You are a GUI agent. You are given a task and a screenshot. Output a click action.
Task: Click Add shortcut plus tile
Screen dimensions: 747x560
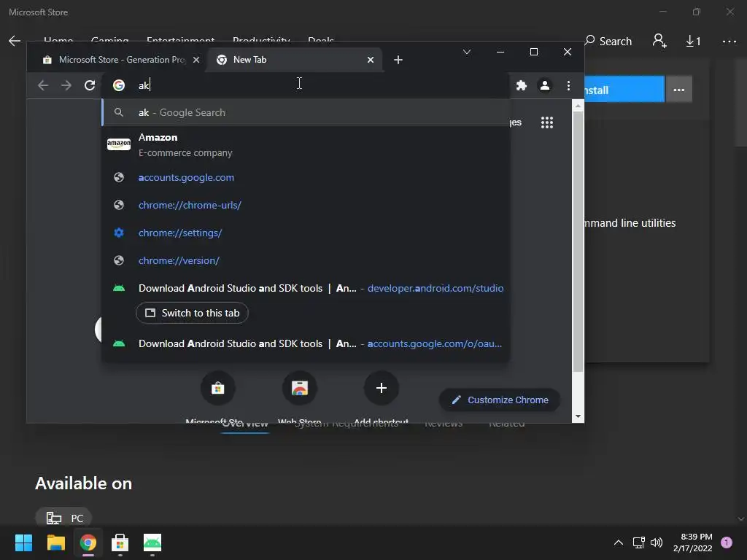381,388
